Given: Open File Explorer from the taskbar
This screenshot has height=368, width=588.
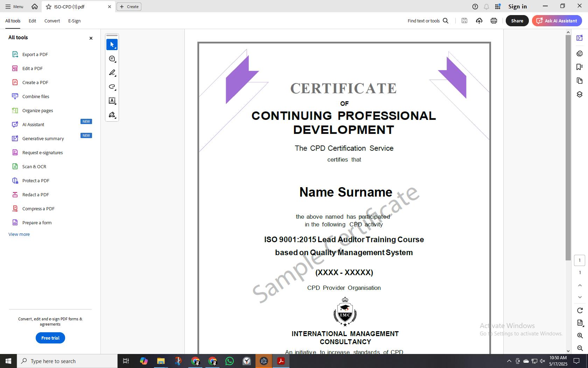Looking at the screenshot, I should pyautogui.click(x=161, y=361).
